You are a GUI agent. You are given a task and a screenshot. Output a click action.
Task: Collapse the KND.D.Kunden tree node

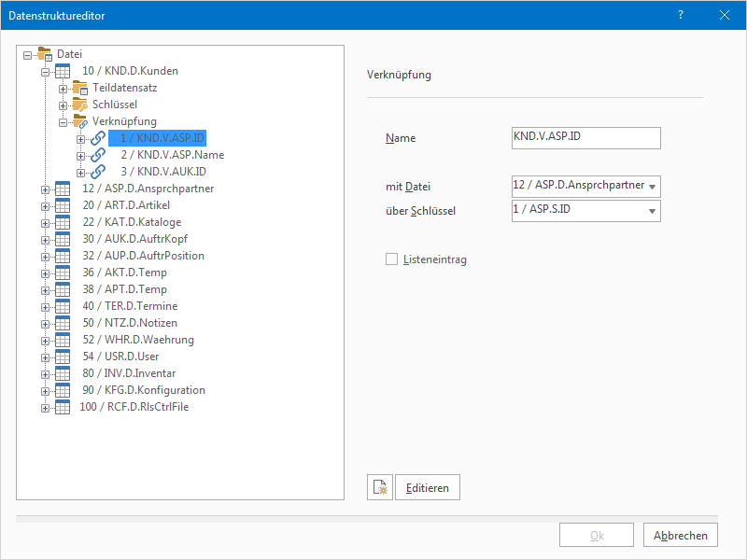(45, 71)
